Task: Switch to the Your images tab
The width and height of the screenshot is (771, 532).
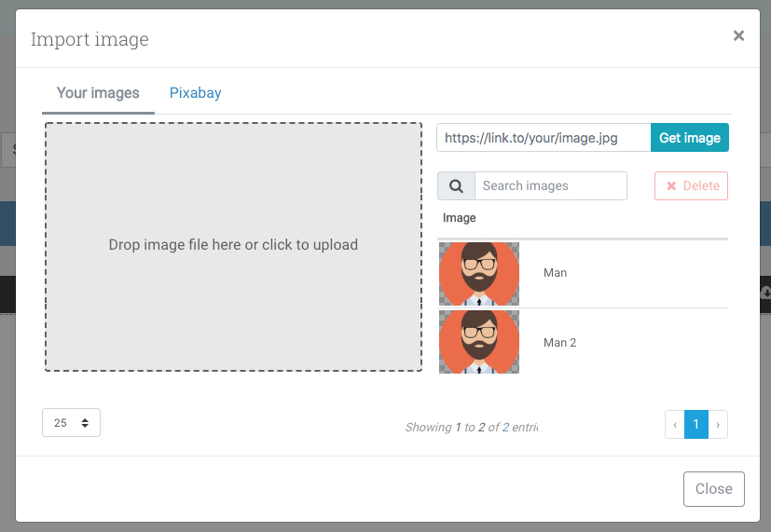Action: pos(98,93)
